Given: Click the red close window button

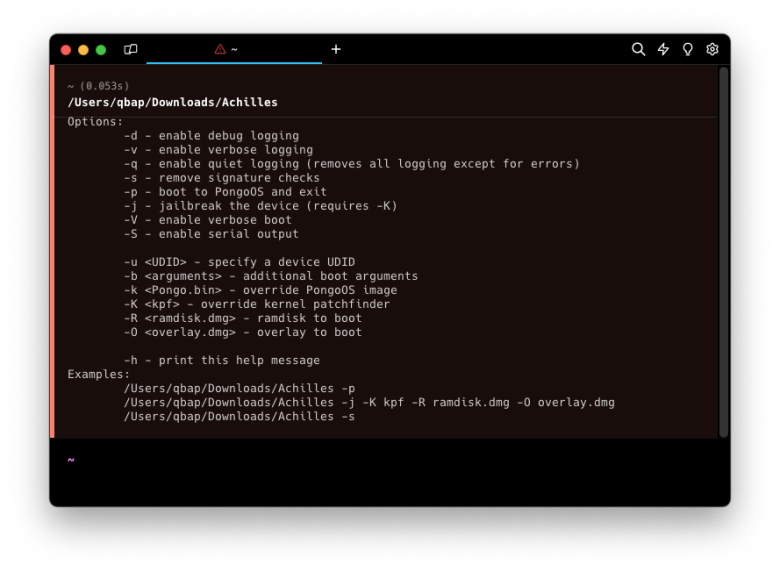Looking at the screenshot, I should (x=66, y=50).
